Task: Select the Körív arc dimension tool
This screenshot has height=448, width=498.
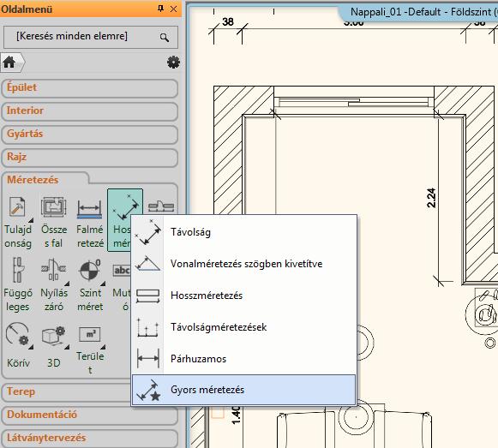Action: click(18, 334)
